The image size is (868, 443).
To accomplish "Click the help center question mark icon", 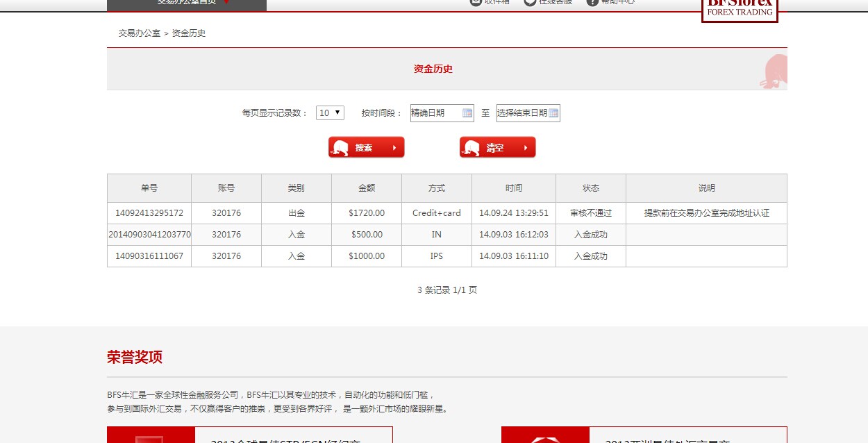I will pyautogui.click(x=592, y=2).
